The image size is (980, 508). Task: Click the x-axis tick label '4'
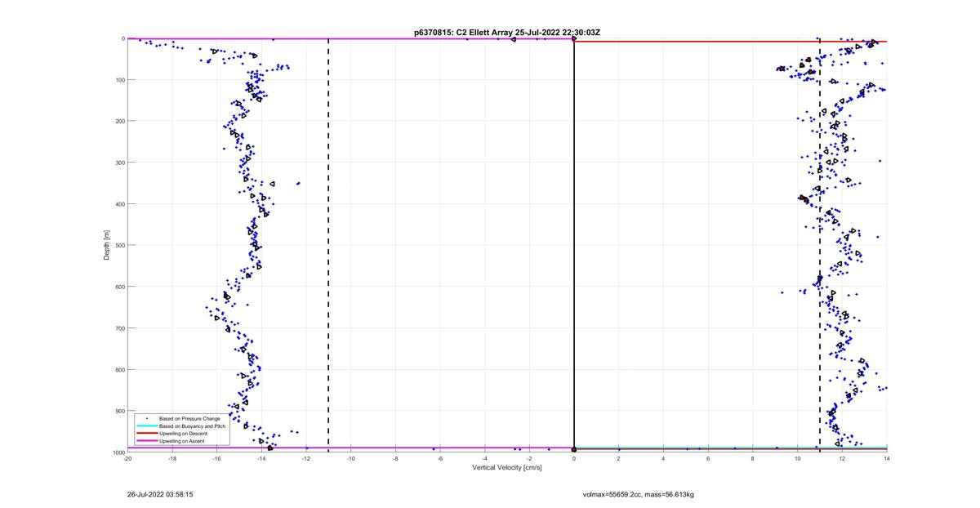coord(663,459)
